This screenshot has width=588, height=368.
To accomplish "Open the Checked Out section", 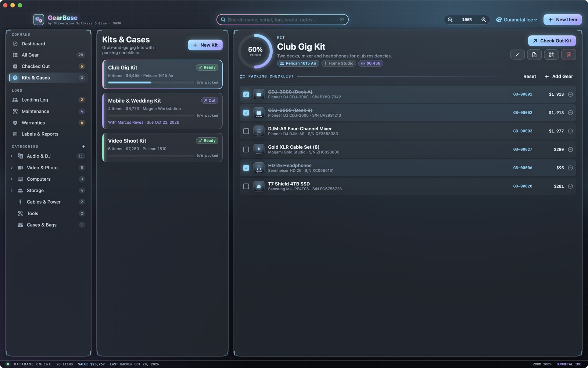I will point(49,66).
